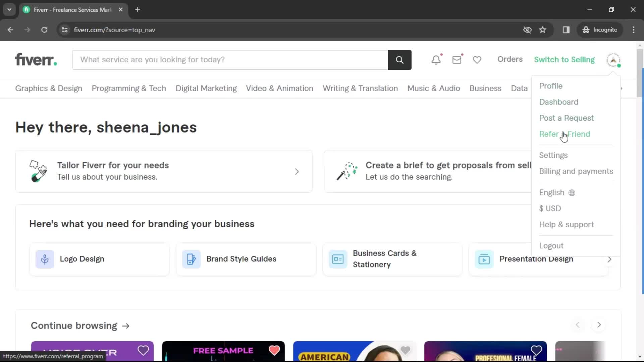This screenshot has width=644, height=362.
Task: Select the Settings menu option
Action: [x=553, y=155]
